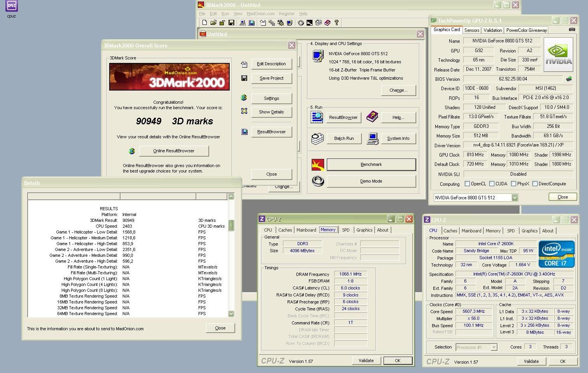Screen dimensions: 588x373
Task: Click the Details list scrollbar thumb
Action: [x=231, y=225]
